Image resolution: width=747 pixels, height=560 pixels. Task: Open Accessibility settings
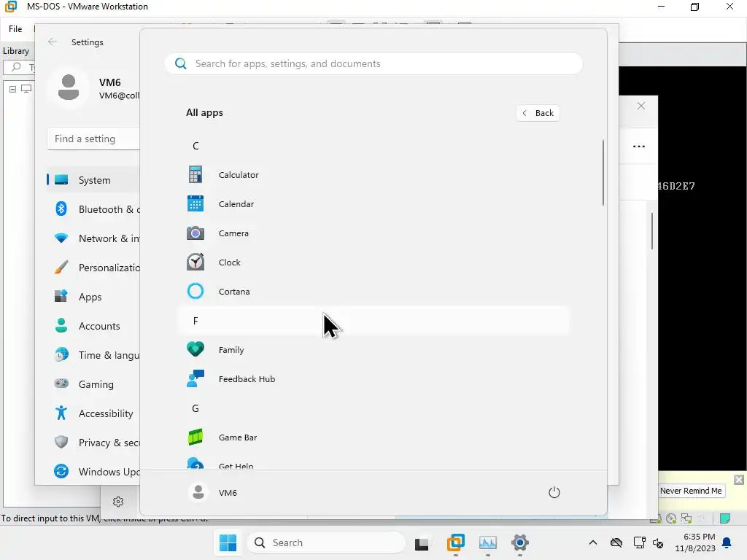93,413
